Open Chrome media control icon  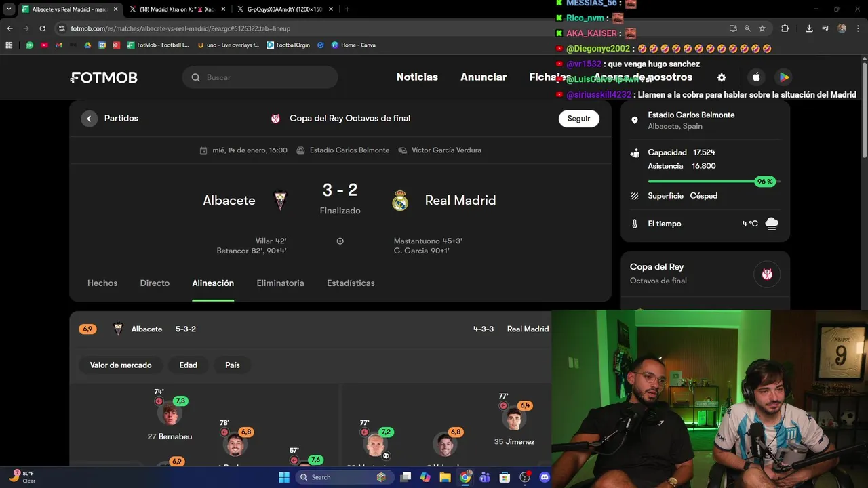click(825, 28)
